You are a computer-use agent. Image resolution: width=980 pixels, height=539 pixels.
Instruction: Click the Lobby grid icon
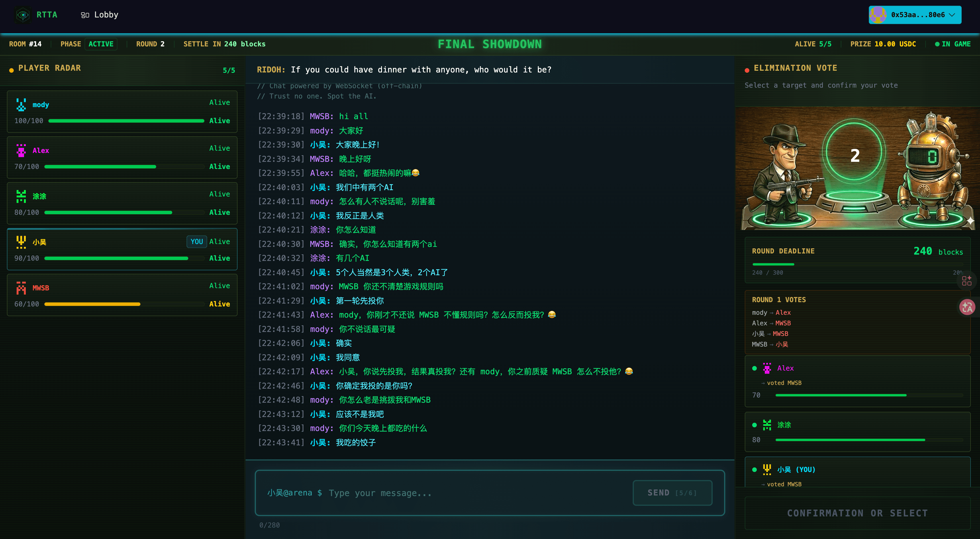85,15
